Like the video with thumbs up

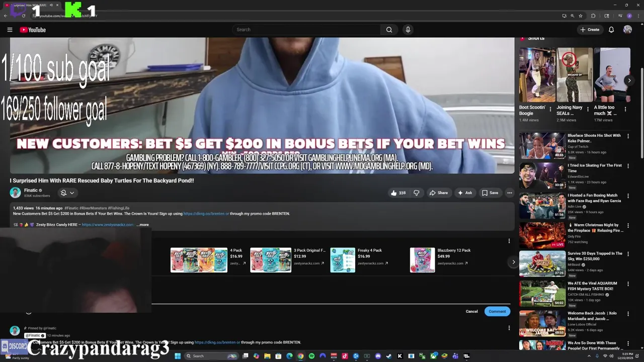point(398,193)
